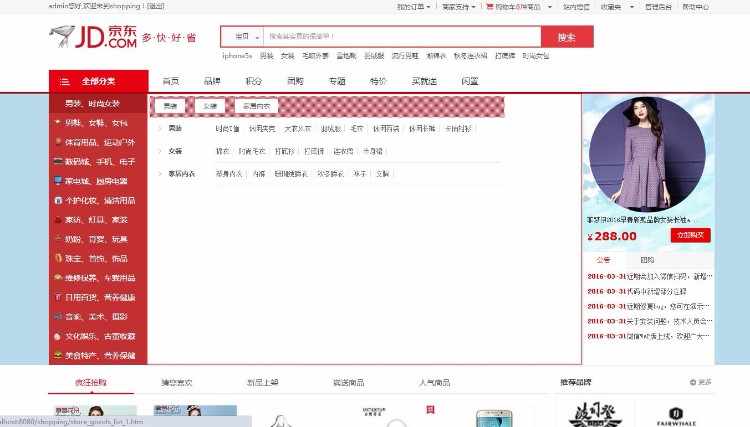This screenshot has width=750, height=427.
Task: Click the icon beside 文化娱乐、古董收藏
Action: tap(58, 336)
